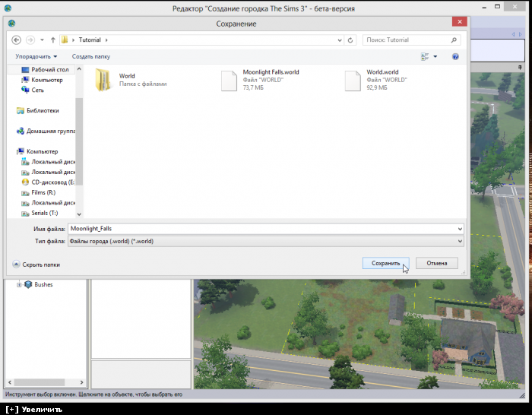Image resolution: width=532 pixels, height=415 pixels.
Task: Select the World.world file
Action: 353,80
